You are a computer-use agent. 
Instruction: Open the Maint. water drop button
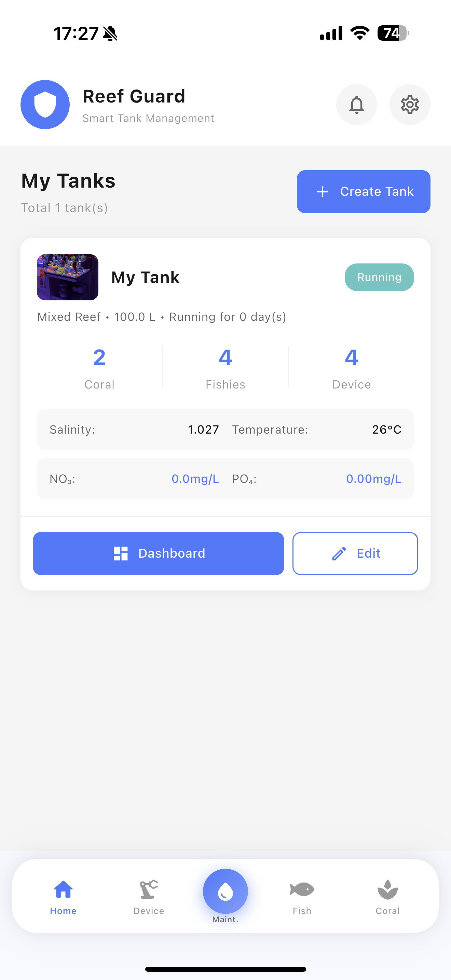(x=225, y=891)
